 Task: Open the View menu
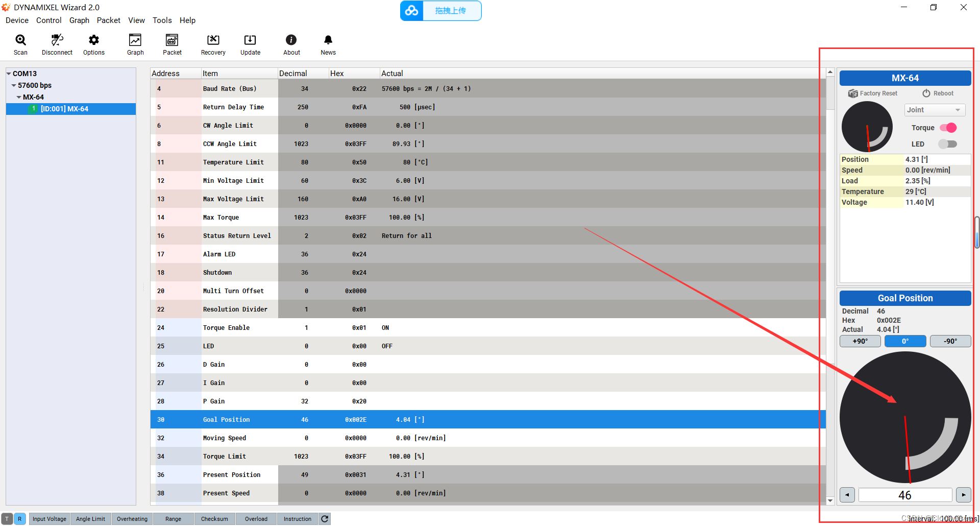point(136,20)
